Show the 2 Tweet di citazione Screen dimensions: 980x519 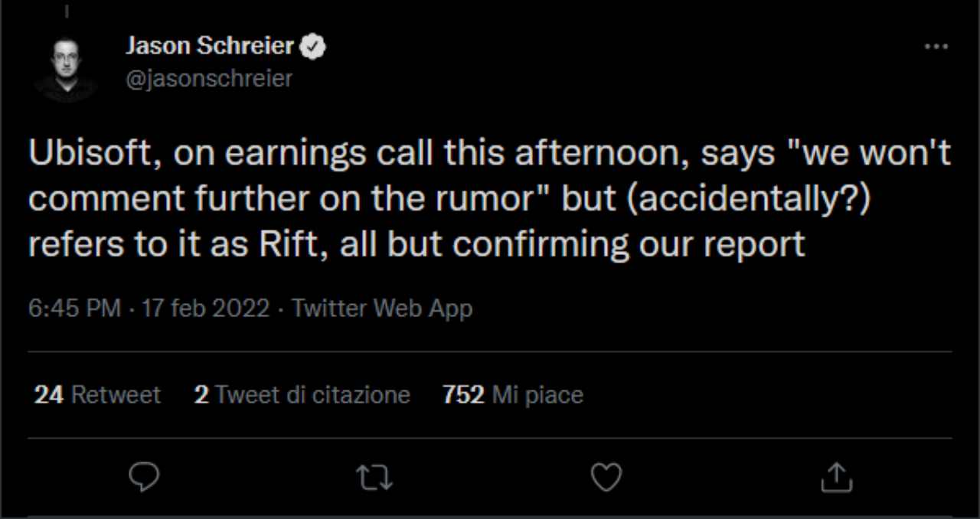click(x=302, y=395)
